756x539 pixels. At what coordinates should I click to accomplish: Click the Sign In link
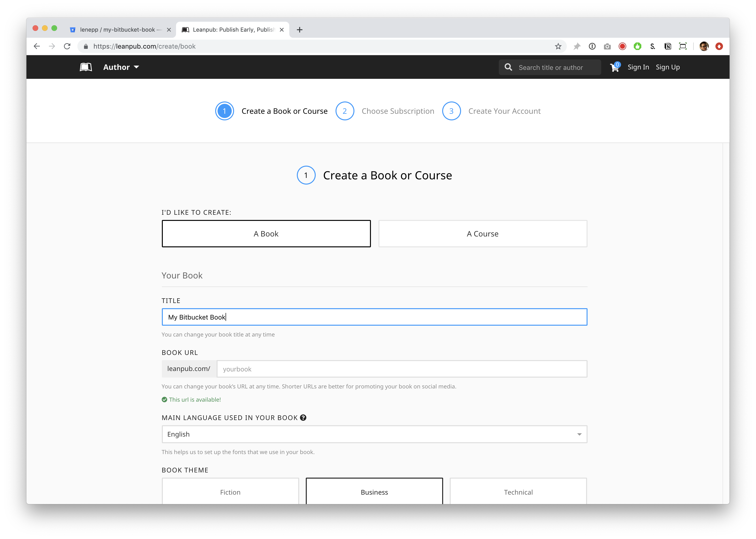[x=638, y=67]
